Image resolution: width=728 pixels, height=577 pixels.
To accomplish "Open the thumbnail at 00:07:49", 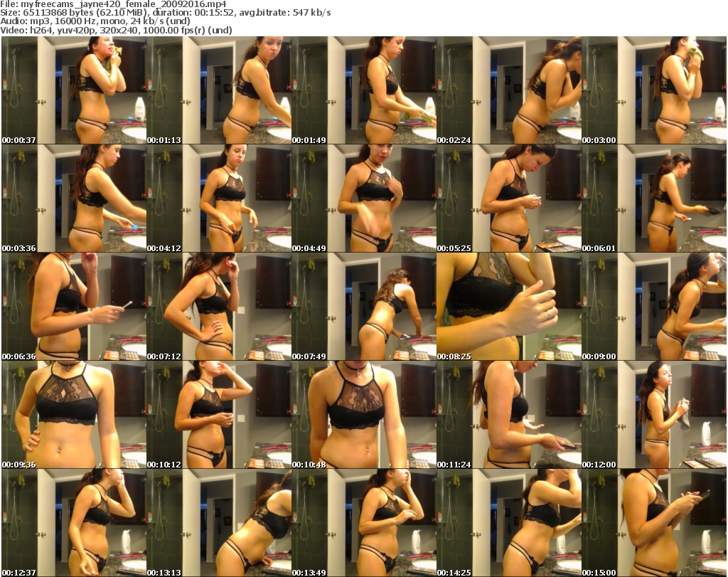I will pyautogui.click(x=364, y=307).
